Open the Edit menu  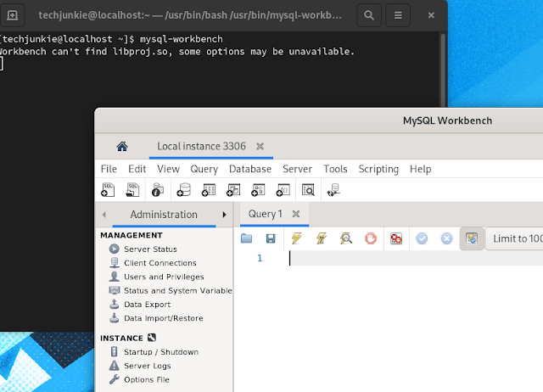click(x=137, y=169)
